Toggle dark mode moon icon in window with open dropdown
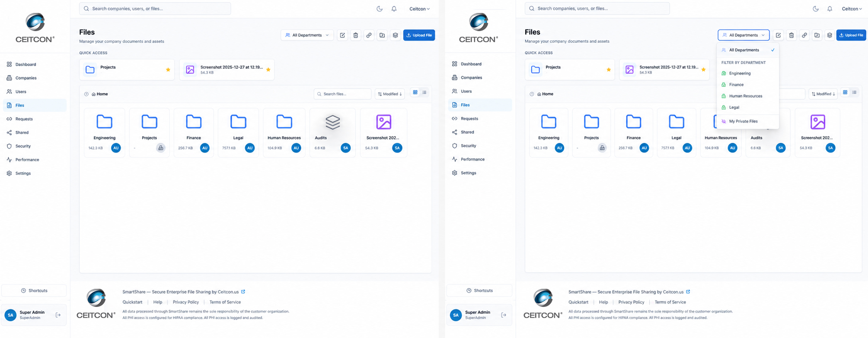 [x=816, y=9]
